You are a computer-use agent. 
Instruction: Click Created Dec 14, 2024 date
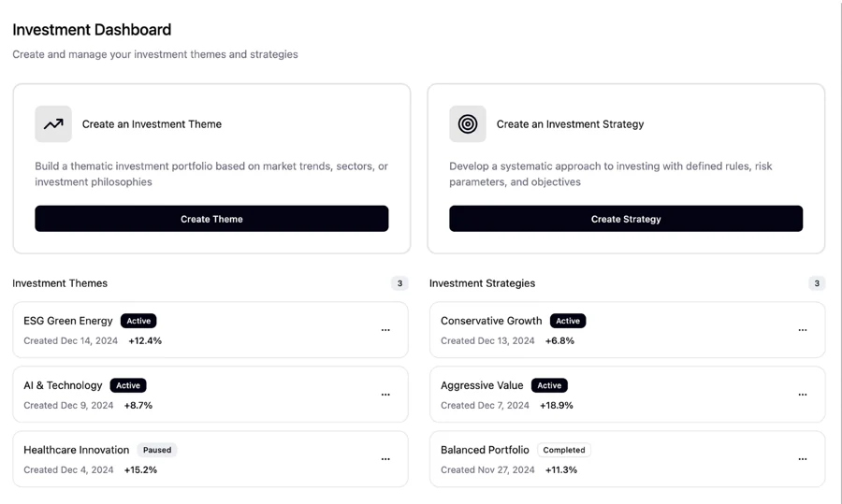pyautogui.click(x=70, y=340)
